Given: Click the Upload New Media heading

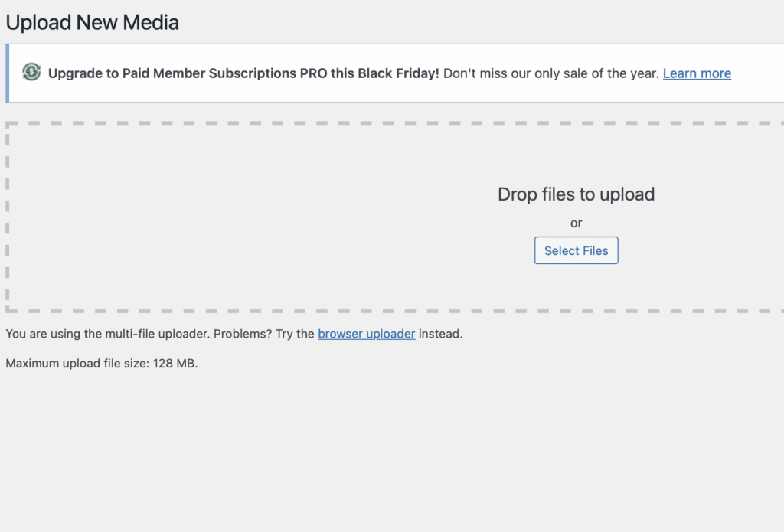Looking at the screenshot, I should pos(92,23).
